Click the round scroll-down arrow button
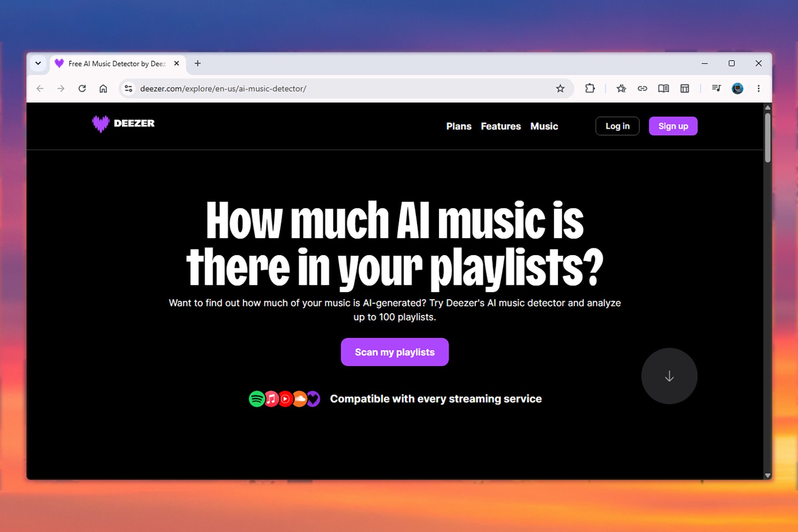 (x=669, y=376)
